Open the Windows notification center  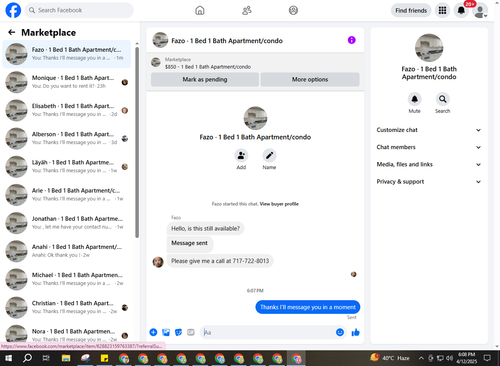487,358
